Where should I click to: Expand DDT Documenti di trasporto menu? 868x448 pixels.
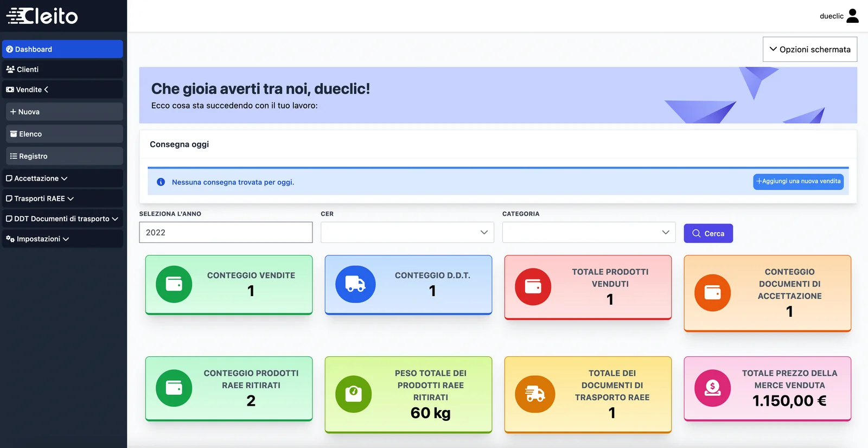coord(62,219)
